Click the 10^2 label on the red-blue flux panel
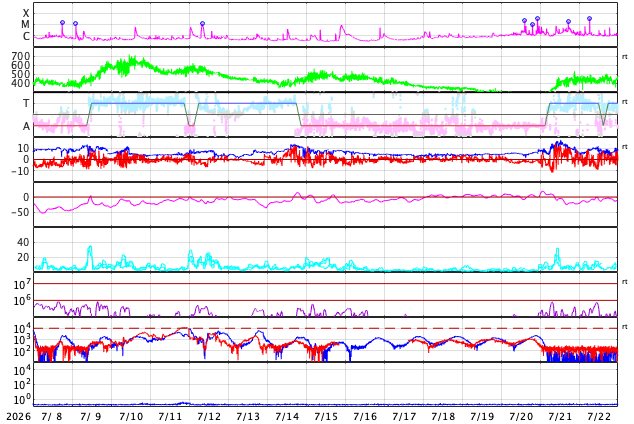Viewport: 634px width, 424px height. (x=22, y=351)
